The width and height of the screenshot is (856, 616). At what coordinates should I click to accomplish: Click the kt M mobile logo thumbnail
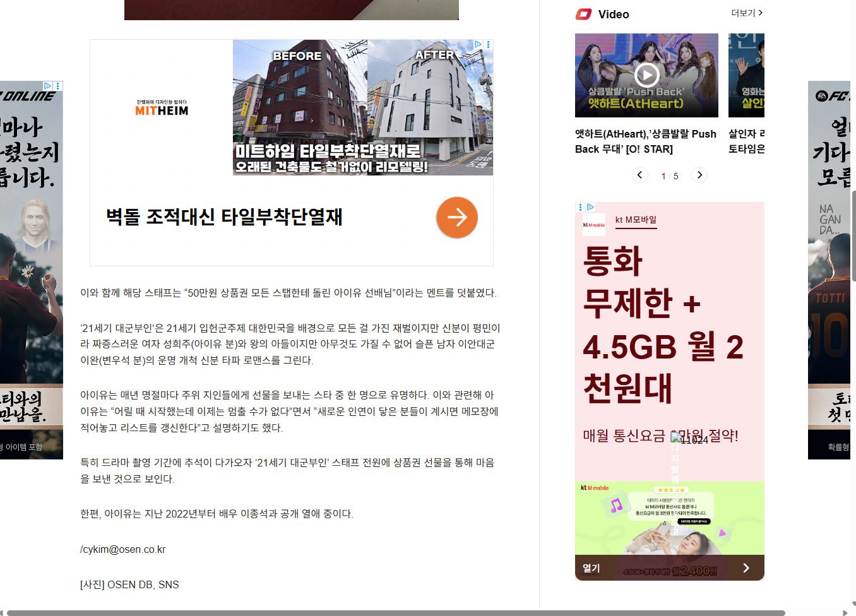593,225
